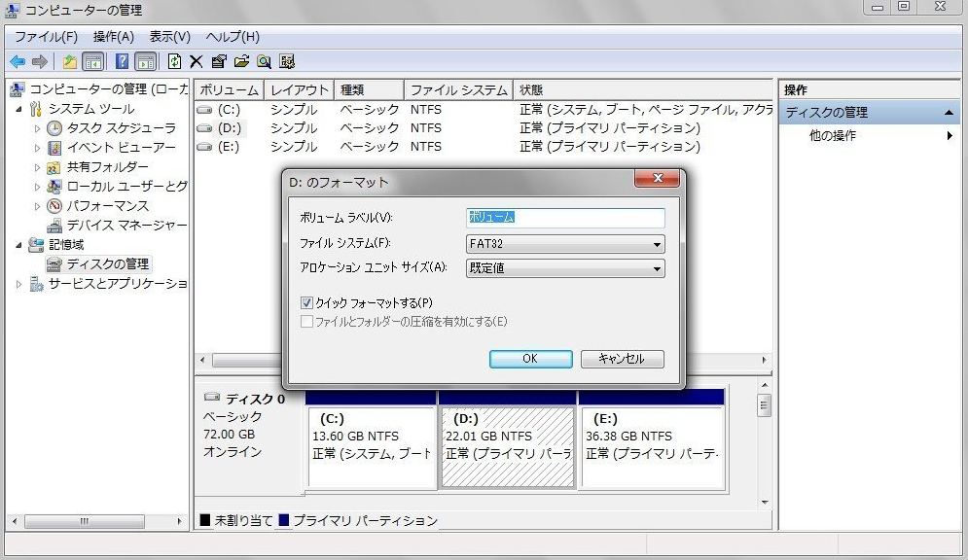Click the ローカル ユーザーとグループ icon
968x560 pixels.
pyautogui.click(x=54, y=187)
